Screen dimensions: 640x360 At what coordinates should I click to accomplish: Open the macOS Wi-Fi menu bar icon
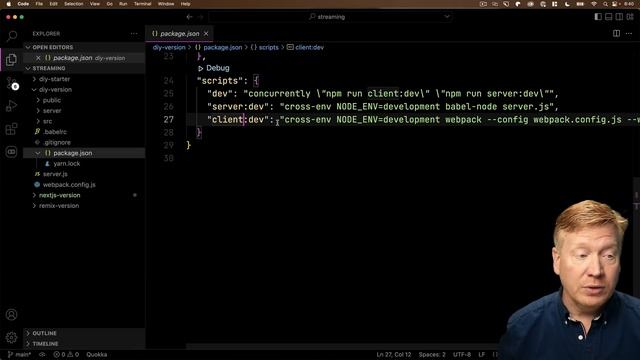(x=594, y=4)
